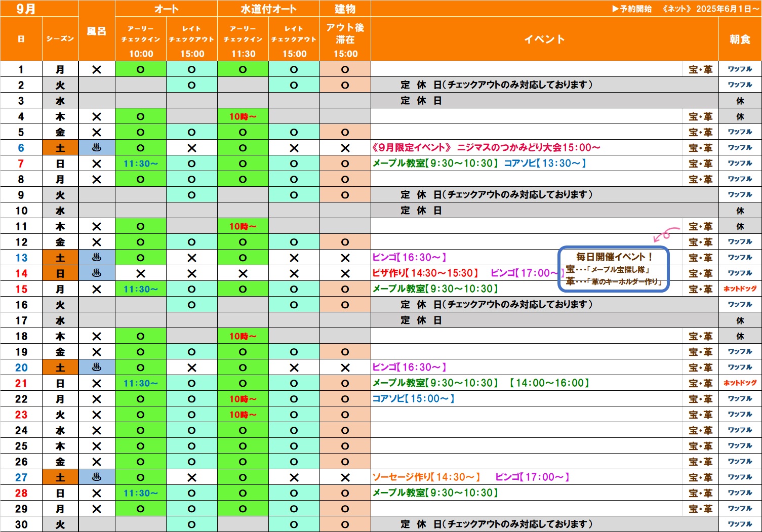Select the 水道付オート column group header
Screen dimensions: 762x532
click(x=269, y=9)
